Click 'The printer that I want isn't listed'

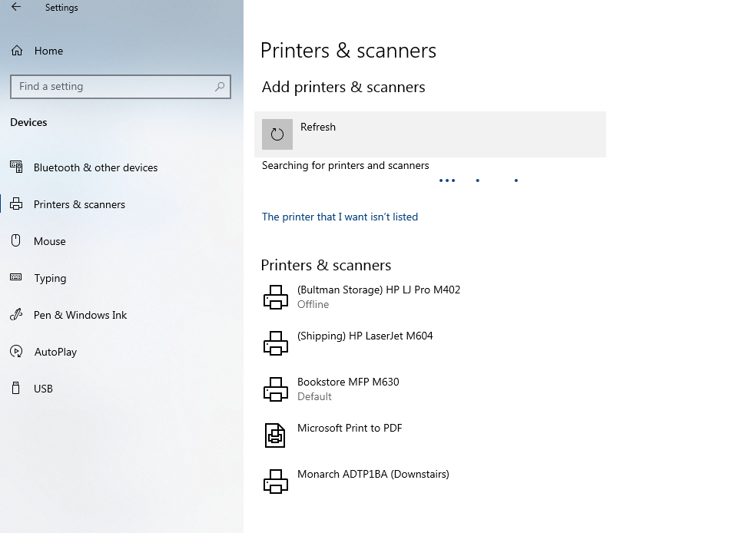pyautogui.click(x=340, y=217)
